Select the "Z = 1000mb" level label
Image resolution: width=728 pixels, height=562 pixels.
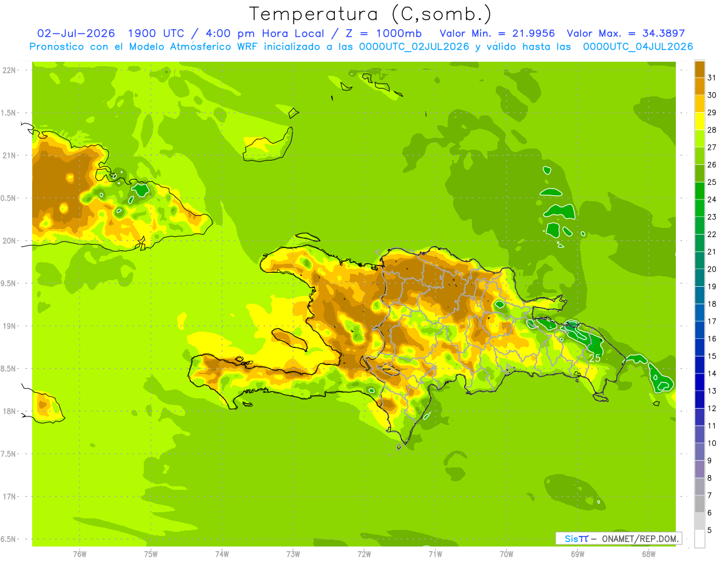click(x=385, y=33)
